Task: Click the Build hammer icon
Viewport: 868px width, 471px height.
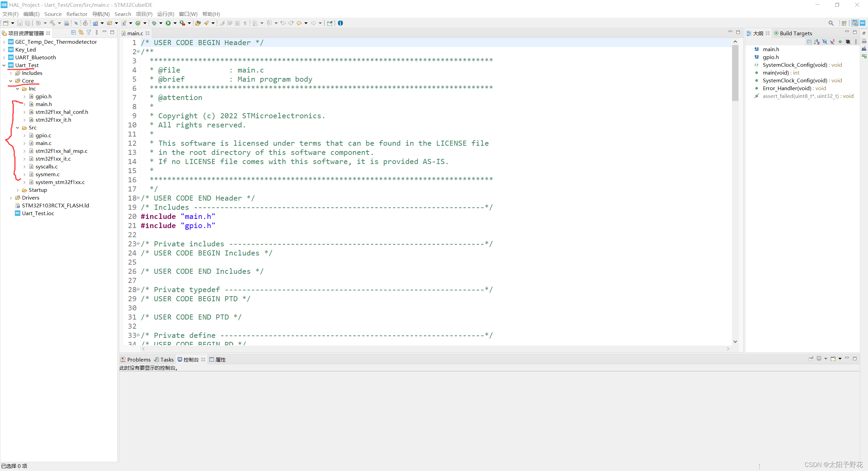Action: pyautogui.click(x=53, y=23)
